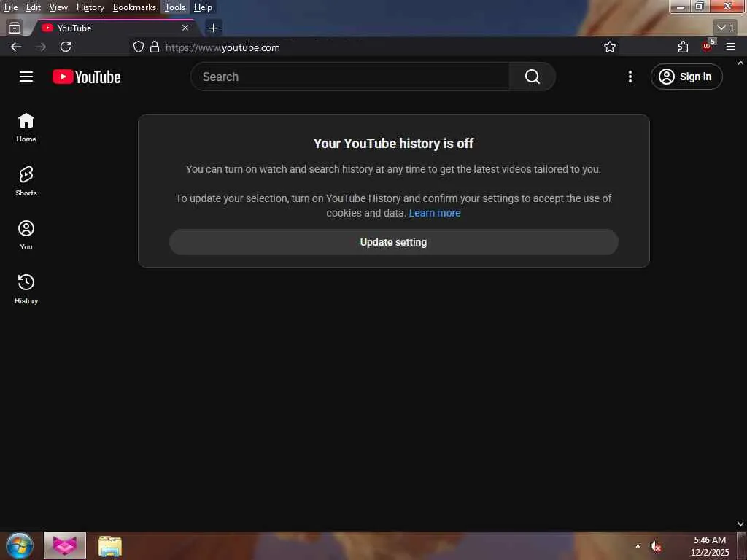Viewport: 747px width, 560px height.
Task: Open the Bookmarks menu
Action: coord(134,7)
